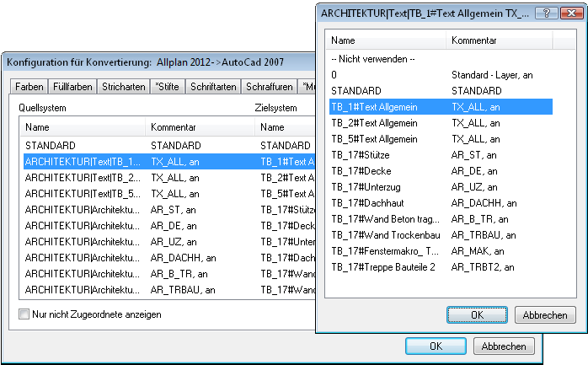Open the Stricharten tab
588x365 pixels.
click(123, 87)
